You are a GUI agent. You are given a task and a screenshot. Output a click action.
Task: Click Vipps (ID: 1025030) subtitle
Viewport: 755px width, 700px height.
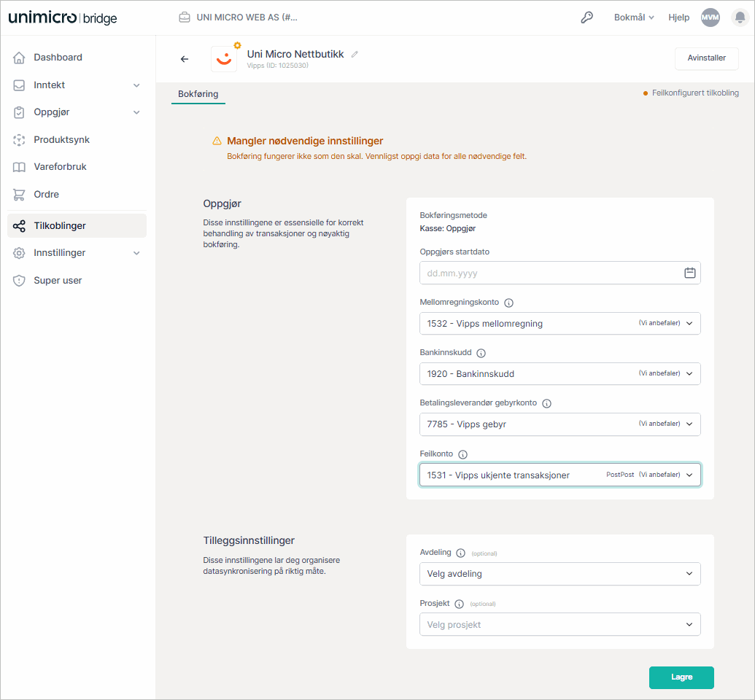(278, 66)
